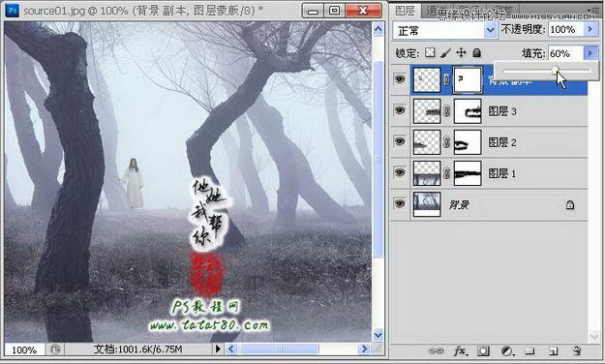Click the 文档:1001.6K/6.75M status text

[138, 349]
